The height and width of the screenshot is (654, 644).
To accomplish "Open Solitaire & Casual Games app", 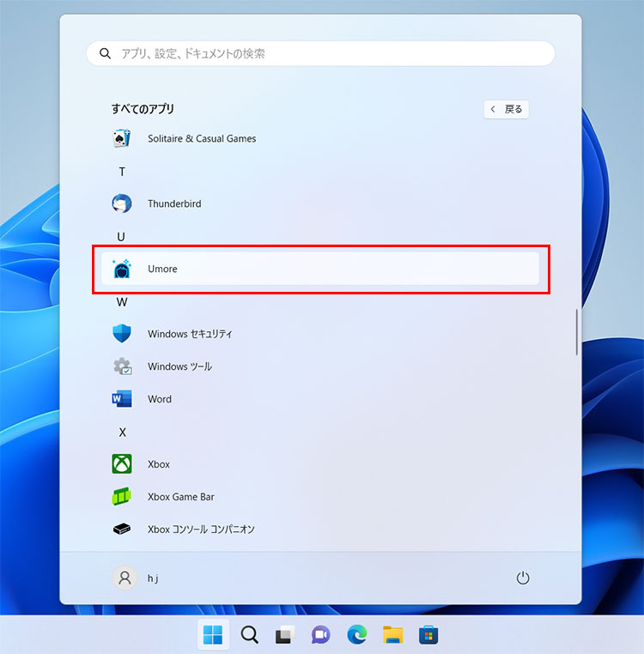I will pyautogui.click(x=201, y=138).
